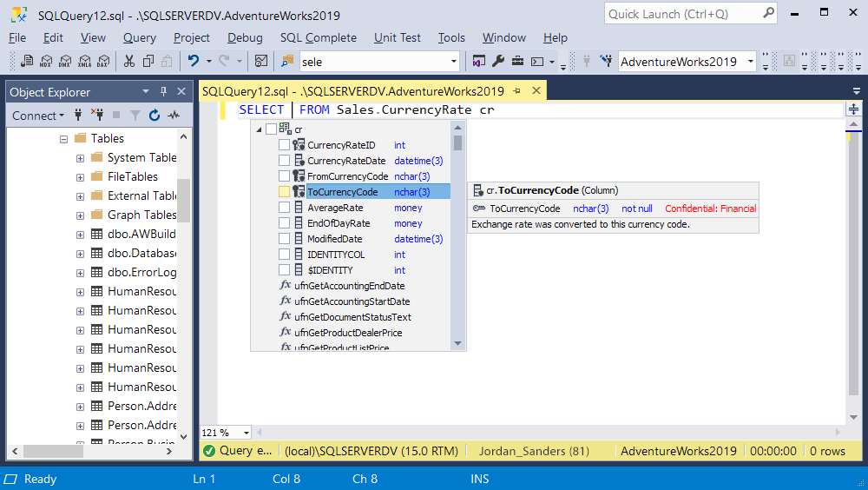The image size is (868, 490).
Task: Click the New Query toolbar icon
Action: (26, 61)
